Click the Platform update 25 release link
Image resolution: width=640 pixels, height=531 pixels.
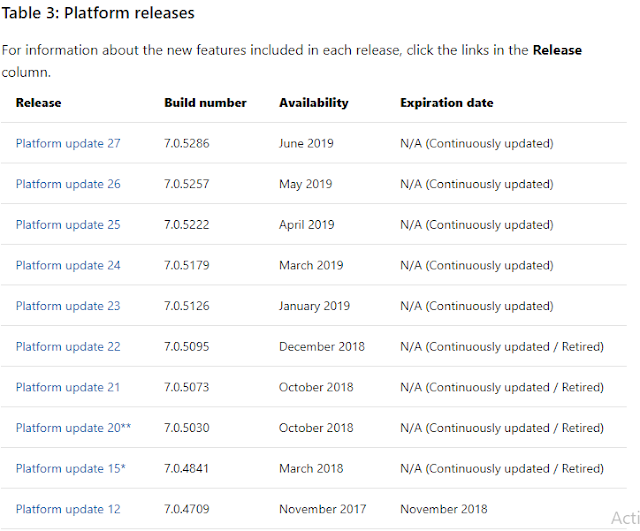click(x=68, y=225)
